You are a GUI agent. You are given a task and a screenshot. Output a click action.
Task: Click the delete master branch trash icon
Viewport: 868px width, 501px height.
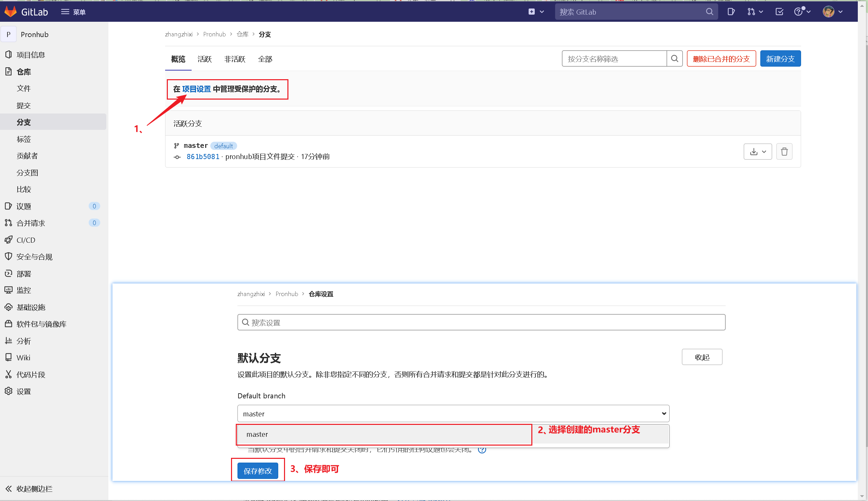(784, 152)
